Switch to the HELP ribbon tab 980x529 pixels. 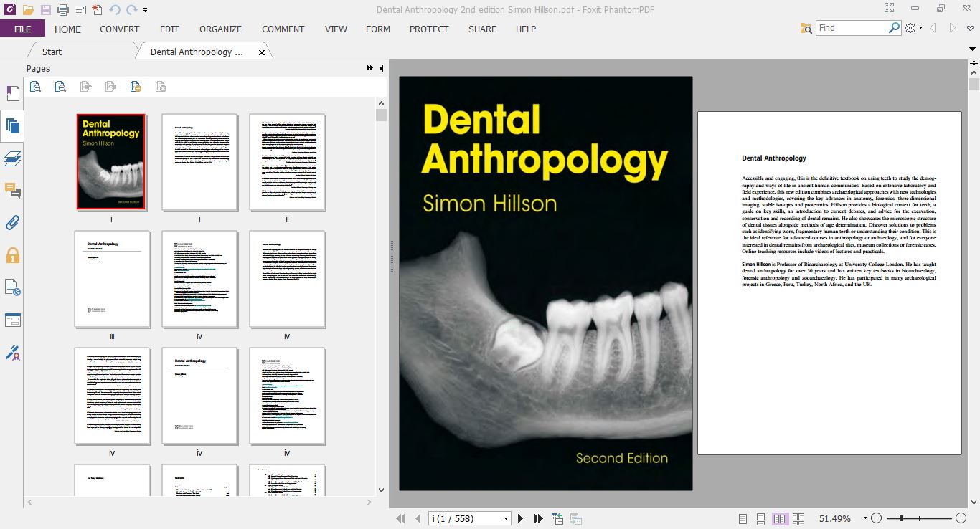[526, 29]
